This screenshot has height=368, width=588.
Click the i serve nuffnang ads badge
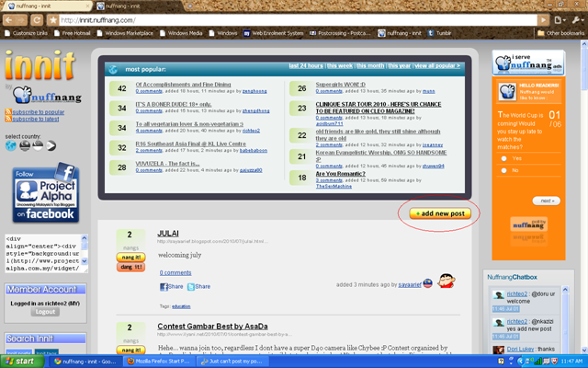point(528,63)
